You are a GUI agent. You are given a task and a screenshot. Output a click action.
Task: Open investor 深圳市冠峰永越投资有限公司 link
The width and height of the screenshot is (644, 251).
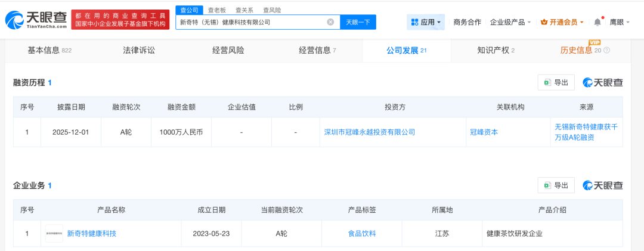coord(369,132)
